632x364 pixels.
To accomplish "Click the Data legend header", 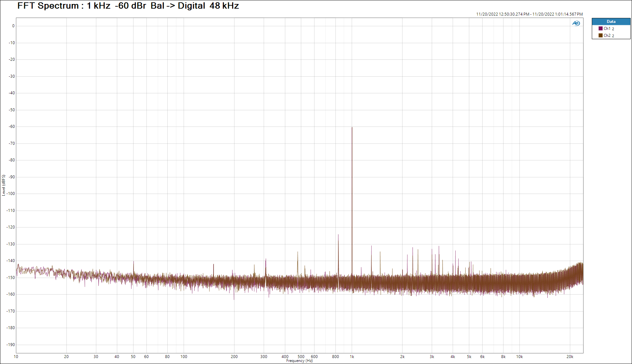I will pyautogui.click(x=611, y=22).
